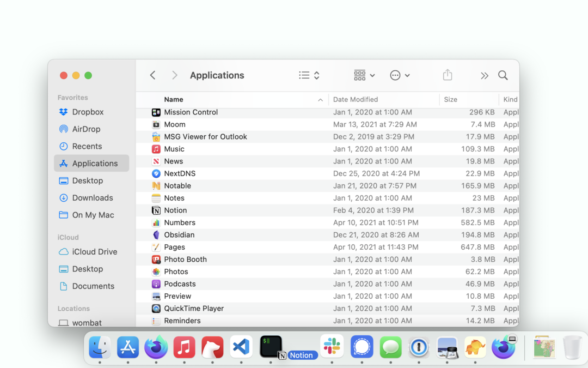Open Finder search with the magnifier icon
Image resolution: width=588 pixels, height=368 pixels.
[x=503, y=75]
